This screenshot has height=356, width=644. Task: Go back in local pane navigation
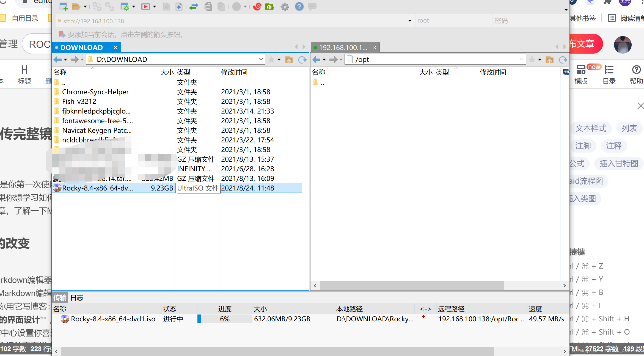58,59
